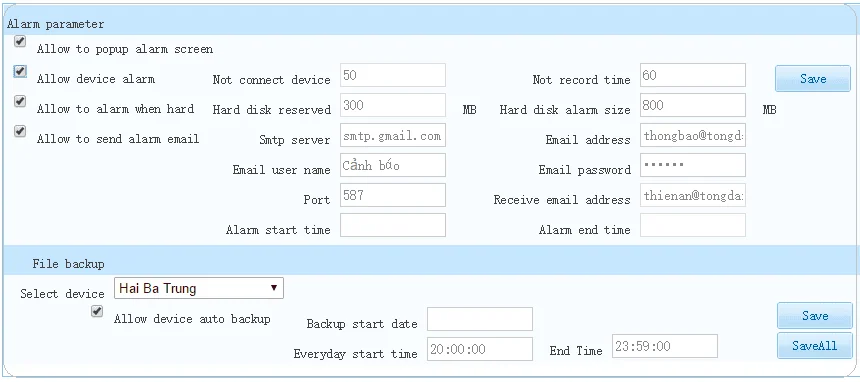Select the Email password field
The image size is (860, 382).
693,165
